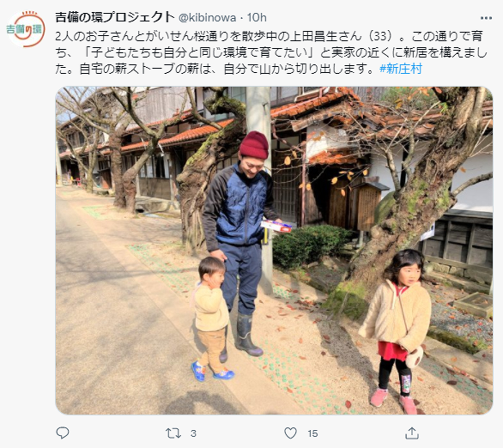
Task: Open the 10h timestamp permalink
Action: click(x=257, y=18)
